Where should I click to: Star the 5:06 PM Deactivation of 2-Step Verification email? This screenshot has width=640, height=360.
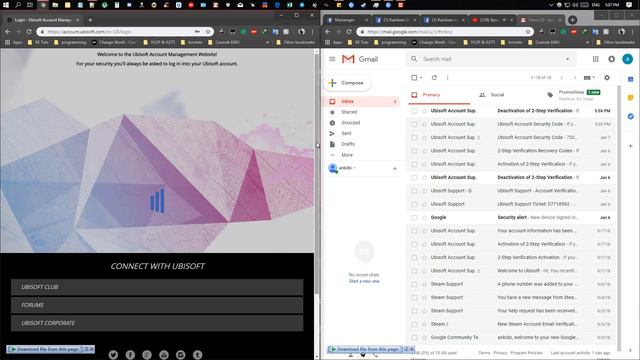424,111
